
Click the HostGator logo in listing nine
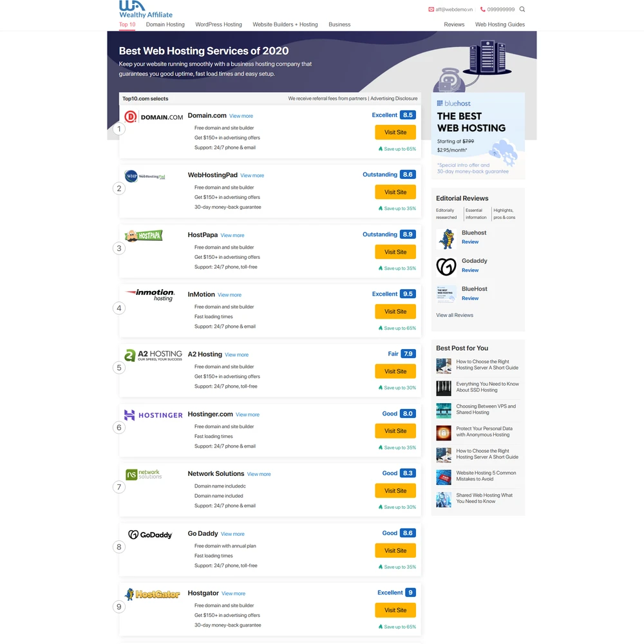pos(153,594)
